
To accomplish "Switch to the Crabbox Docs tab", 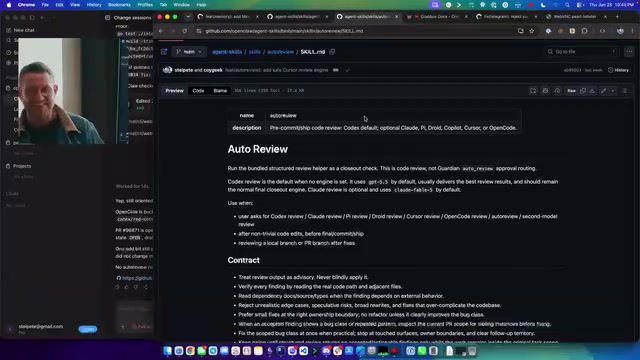I will pyautogui.click(x=437, y=17).
